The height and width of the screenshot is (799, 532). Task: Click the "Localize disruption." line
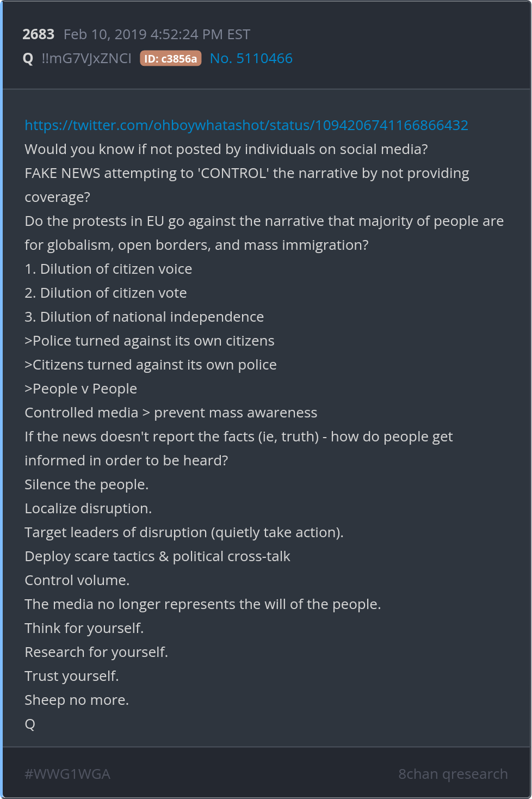(x=88, y=508)
